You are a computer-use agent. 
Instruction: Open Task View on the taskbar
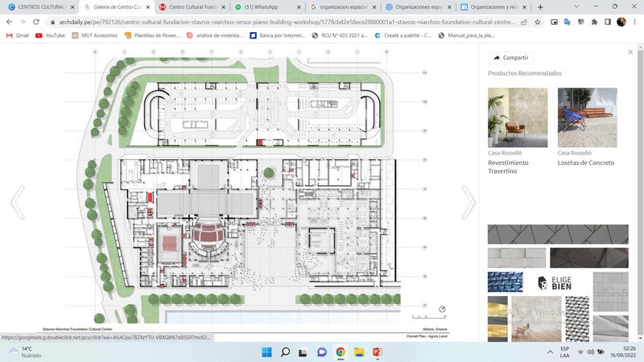click(x=303, y=352)
